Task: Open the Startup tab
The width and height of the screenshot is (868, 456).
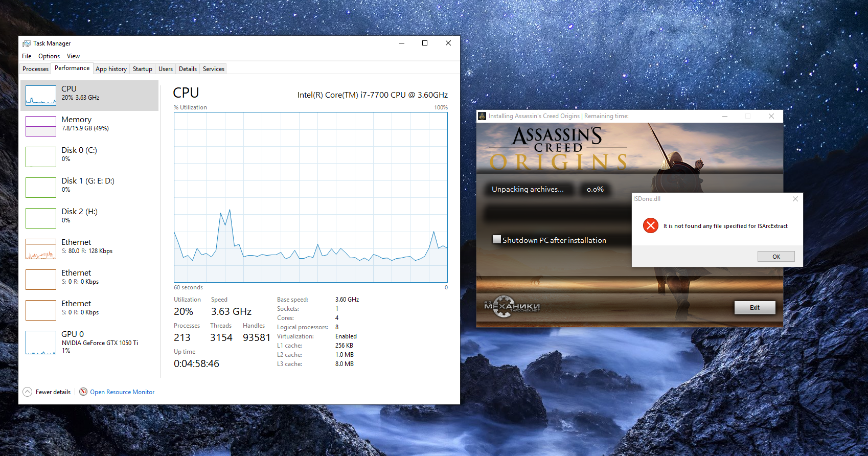Action: click(143, 69)
